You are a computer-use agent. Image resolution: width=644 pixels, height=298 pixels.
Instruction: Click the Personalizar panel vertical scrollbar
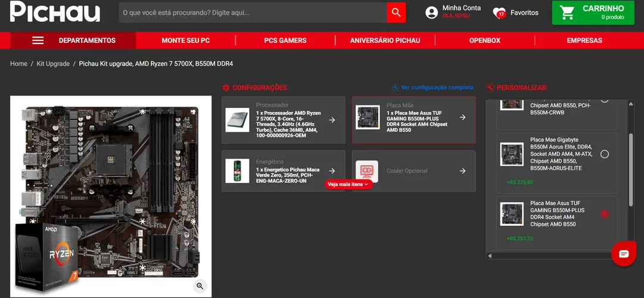click(631, 169)
